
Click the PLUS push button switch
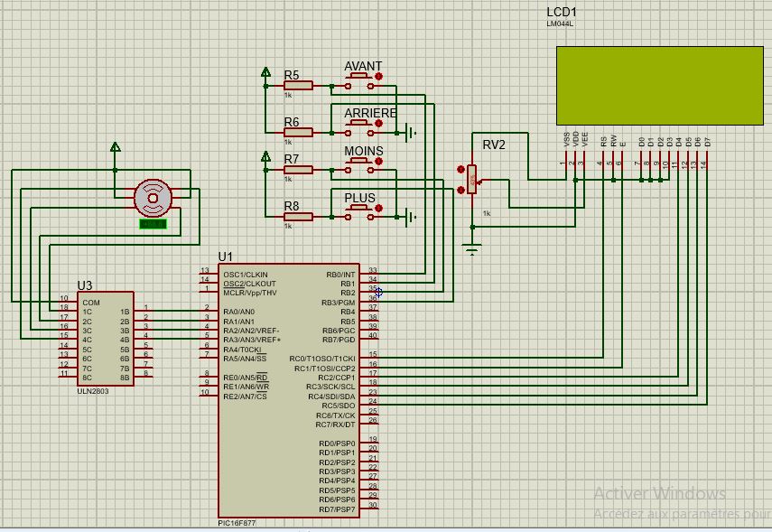(359, 212)
